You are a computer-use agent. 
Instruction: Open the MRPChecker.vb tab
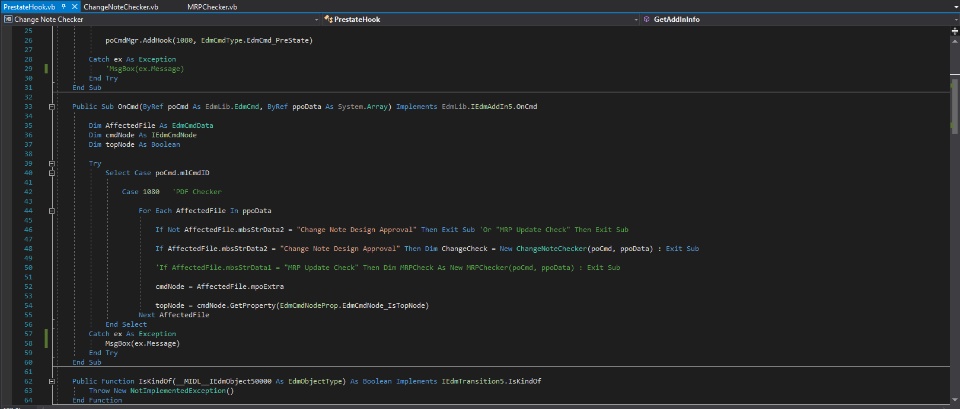[212, 6]
